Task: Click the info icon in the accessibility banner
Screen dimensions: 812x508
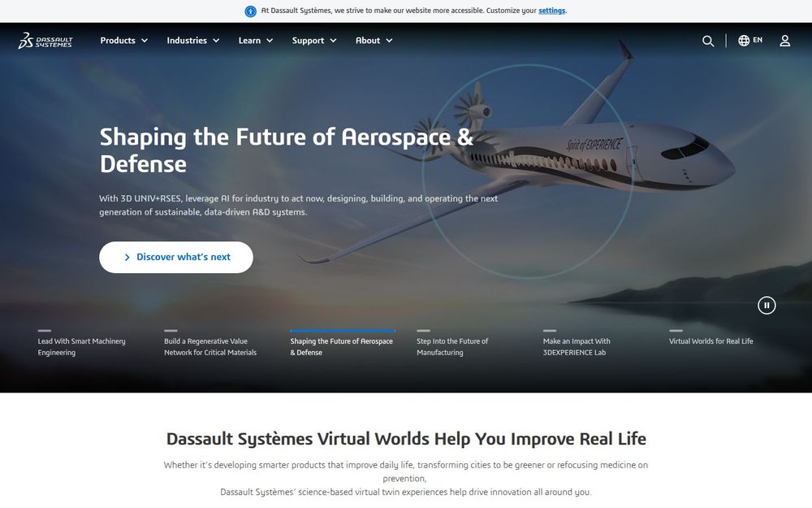Action: coord(252,11)
